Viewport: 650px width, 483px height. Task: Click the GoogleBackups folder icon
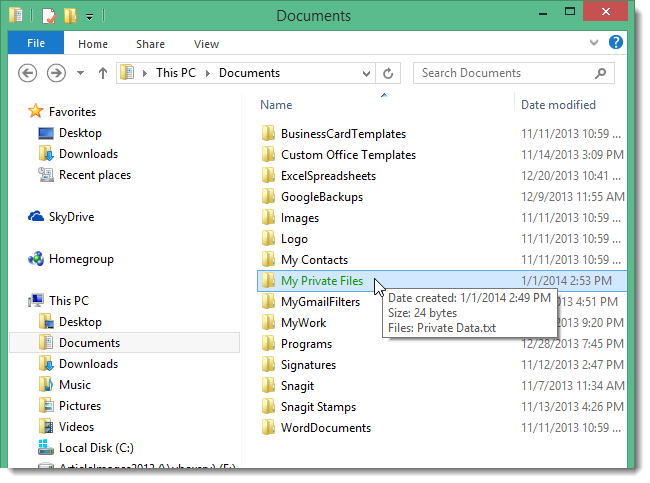(268, 197)
